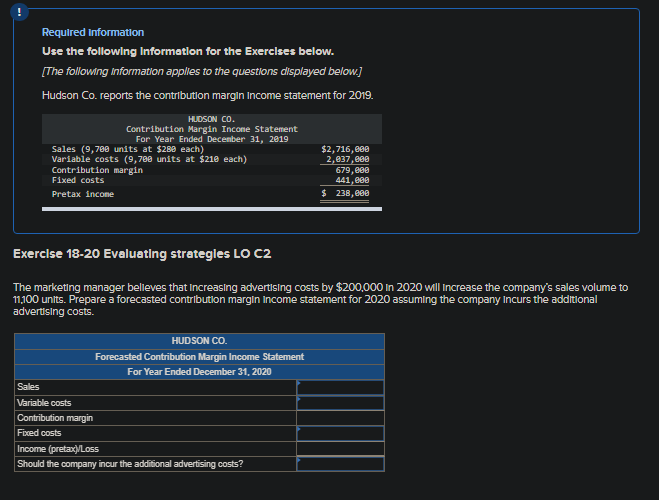Open the additional advertising costs answer dropdown

[340, 464]
